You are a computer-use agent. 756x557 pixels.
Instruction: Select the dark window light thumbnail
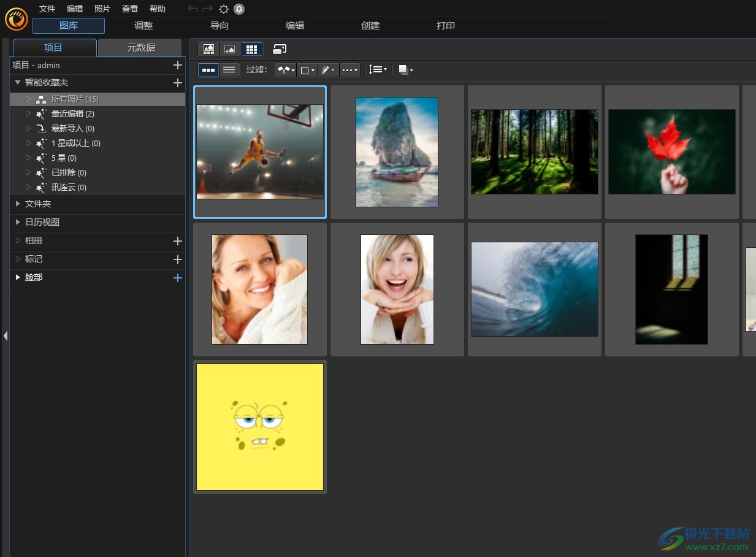[x=672, y=290]
